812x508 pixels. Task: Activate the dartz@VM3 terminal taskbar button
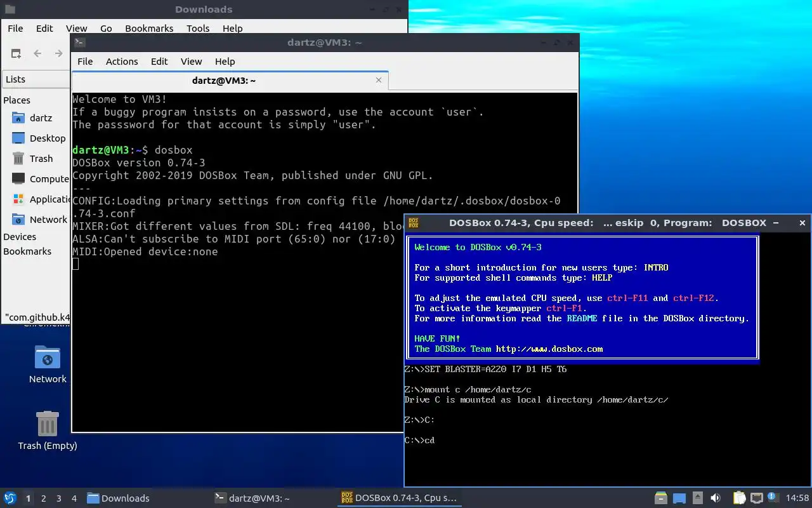pos(273,498)
